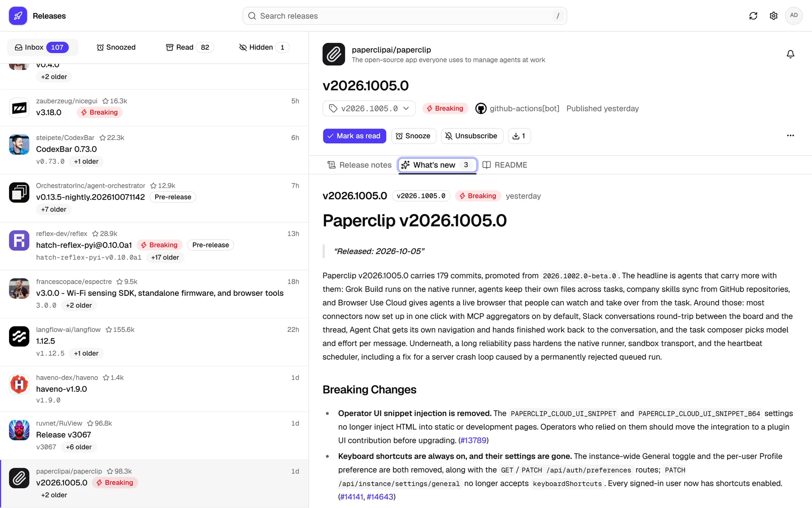Click the steipete/CodexBar avatar thumbnail
This screenshot has width=812, height=508.
pos(19,144)
